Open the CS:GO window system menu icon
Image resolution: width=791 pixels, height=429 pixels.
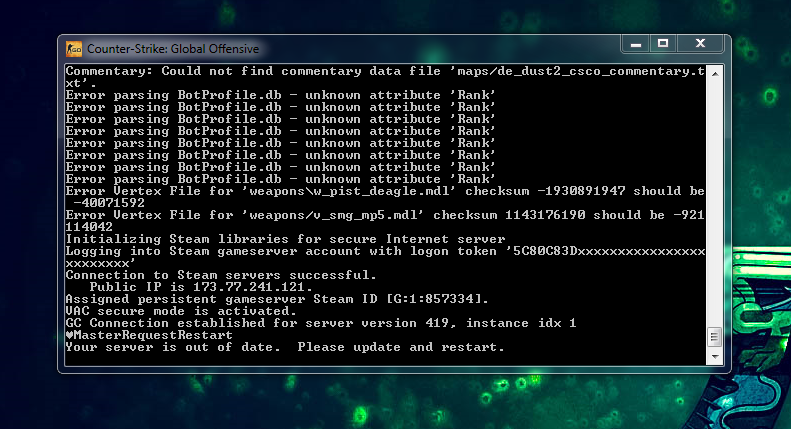tap(74, 49)
